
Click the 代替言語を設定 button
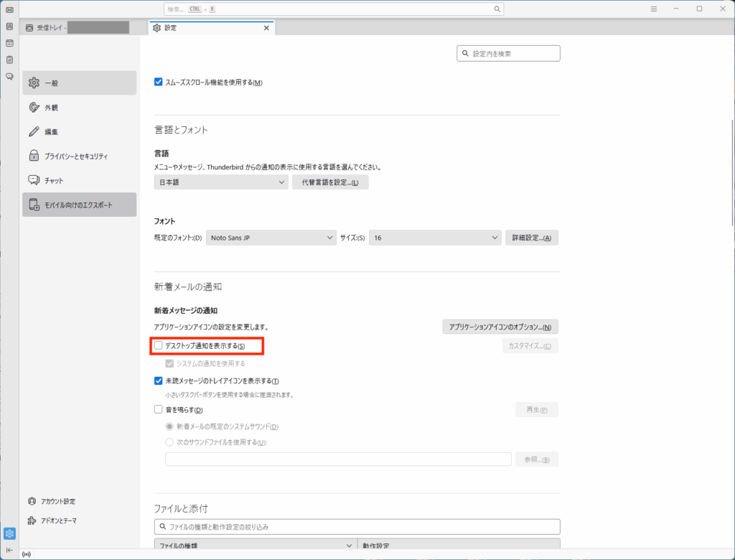(330, 182)
